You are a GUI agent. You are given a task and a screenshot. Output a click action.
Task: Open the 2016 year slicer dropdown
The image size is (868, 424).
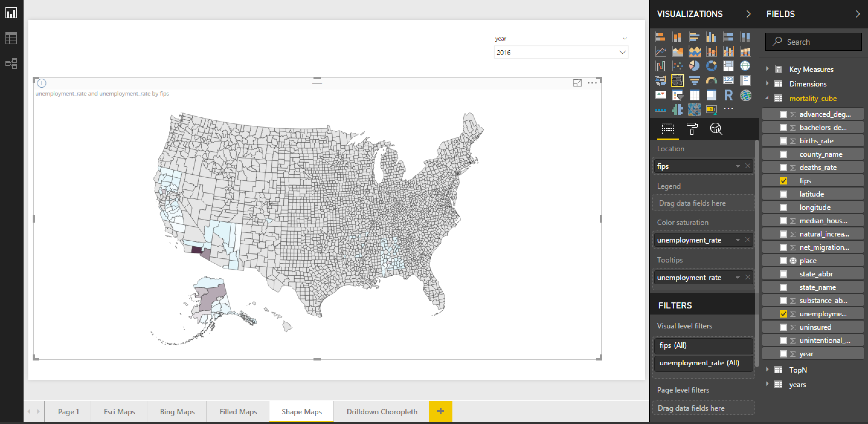pos(623,52)
